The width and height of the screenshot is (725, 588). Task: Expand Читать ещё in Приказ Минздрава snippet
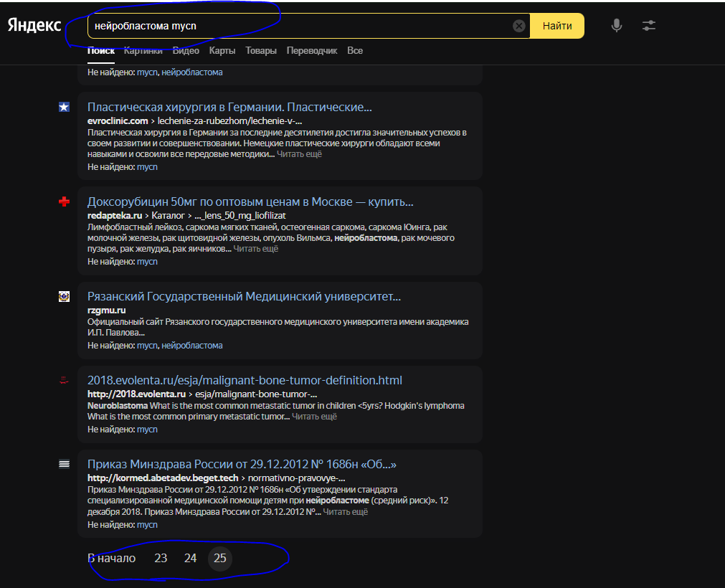[346, 512]
